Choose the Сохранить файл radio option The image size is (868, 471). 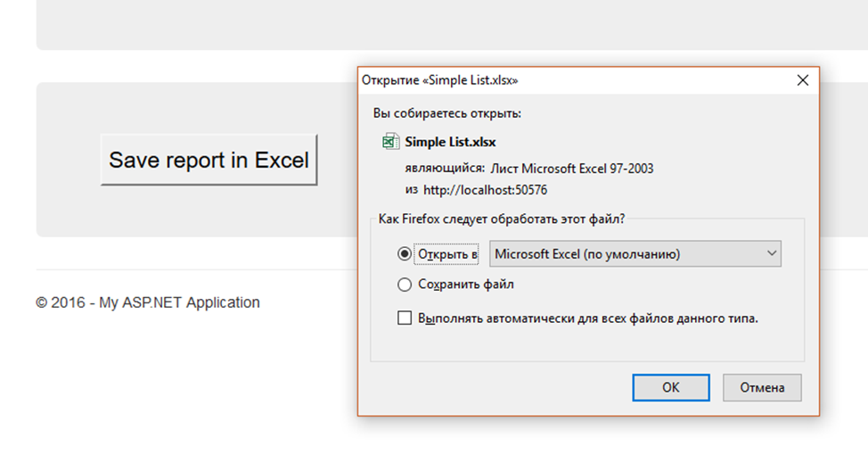click(x=405, y=285)
